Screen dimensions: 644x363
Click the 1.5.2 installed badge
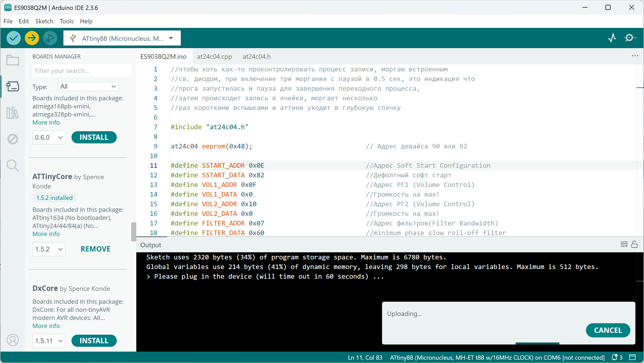tap(54, 198)
